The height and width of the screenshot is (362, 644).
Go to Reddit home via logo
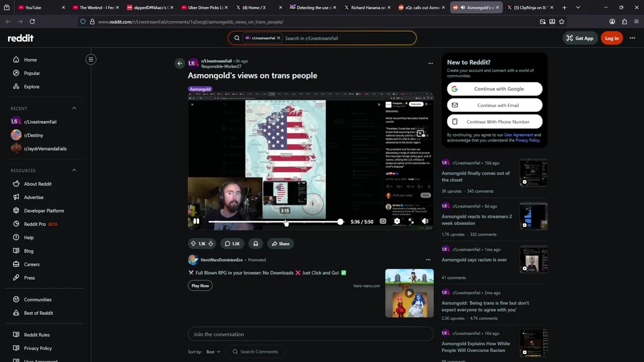[x=21, y=38]
